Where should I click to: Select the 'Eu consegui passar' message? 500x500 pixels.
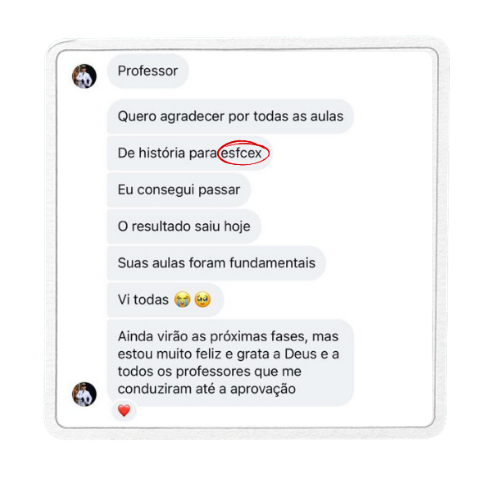tap(179, 190)
